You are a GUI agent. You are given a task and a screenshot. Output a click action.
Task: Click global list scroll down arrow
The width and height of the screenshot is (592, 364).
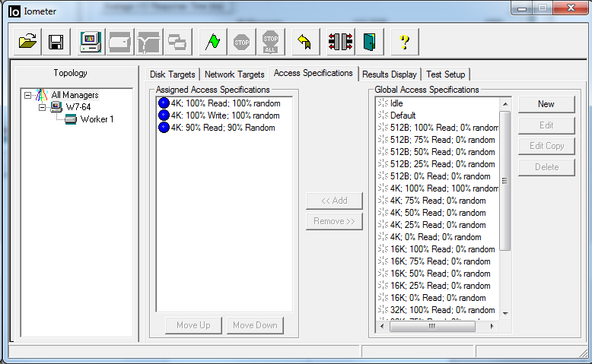[x=505, y=313]
